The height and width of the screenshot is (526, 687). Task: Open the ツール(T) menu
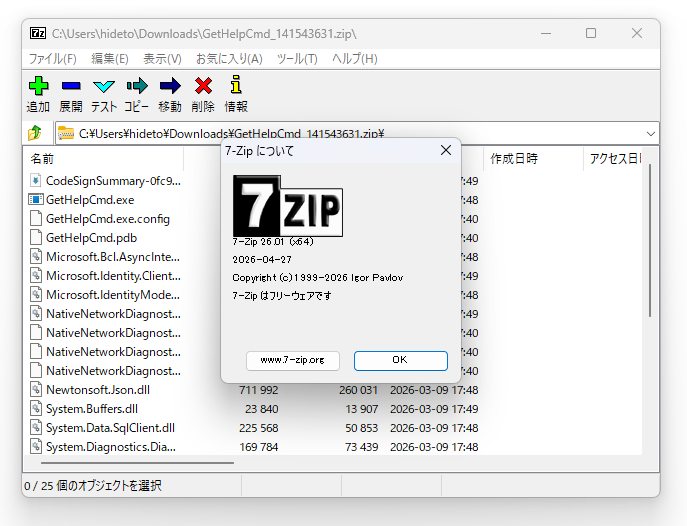click(x=297, y=59)
